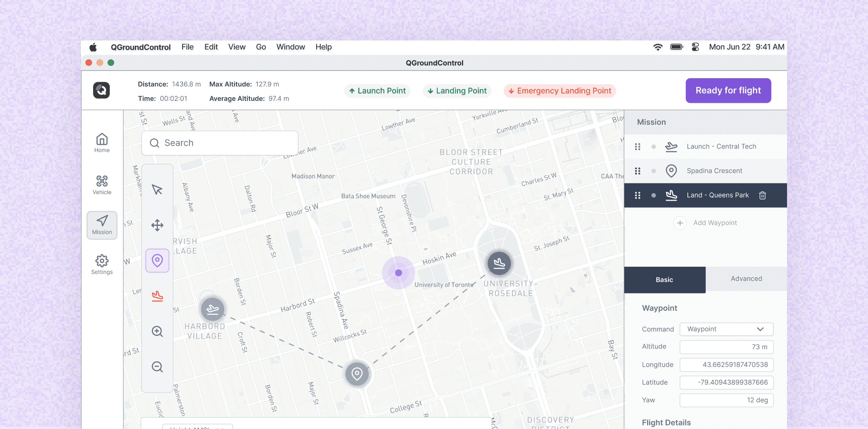Screen dimensions: 868x429
Task: Go to the Home sidebar section
Action: [x=102, y=143]
